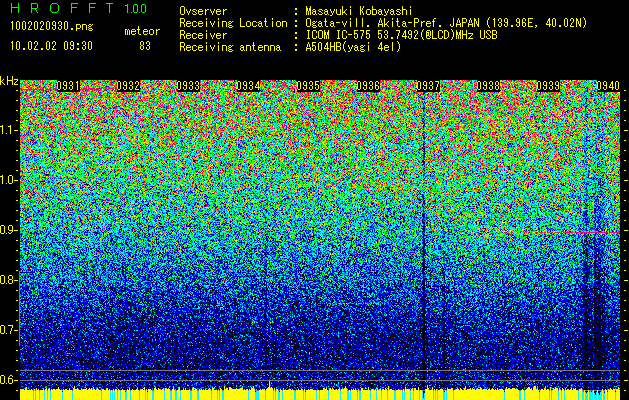629x400 pixels.
Task: Click the HROFFT 1.0.0 title text
Action: pos(78,8)
